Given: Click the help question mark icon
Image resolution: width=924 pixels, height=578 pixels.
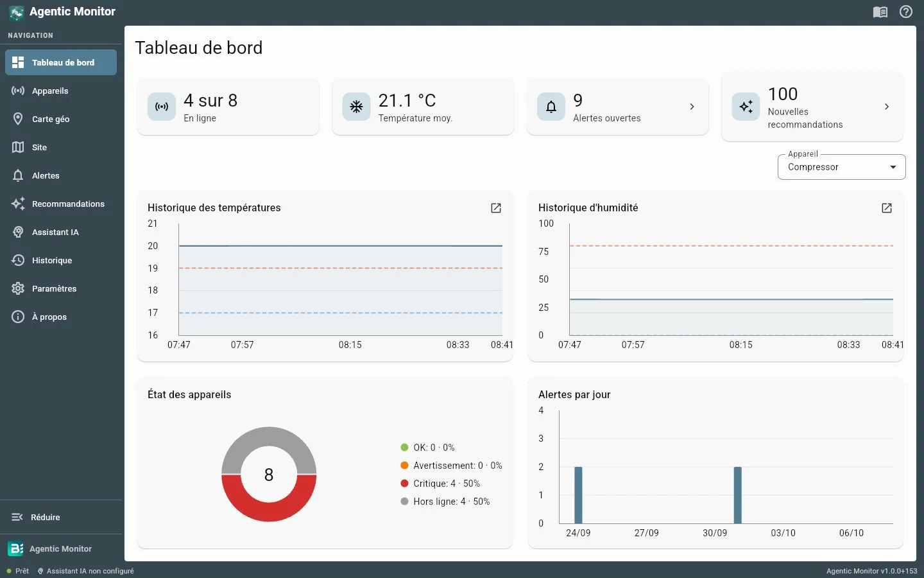Looking at the screenshot, I should pos(906,12).
